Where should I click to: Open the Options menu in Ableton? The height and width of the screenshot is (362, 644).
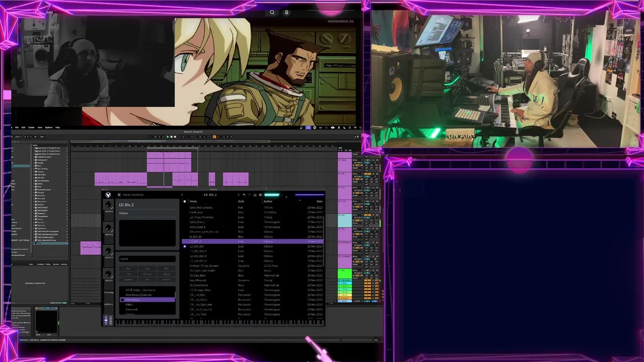pos(49,128)
